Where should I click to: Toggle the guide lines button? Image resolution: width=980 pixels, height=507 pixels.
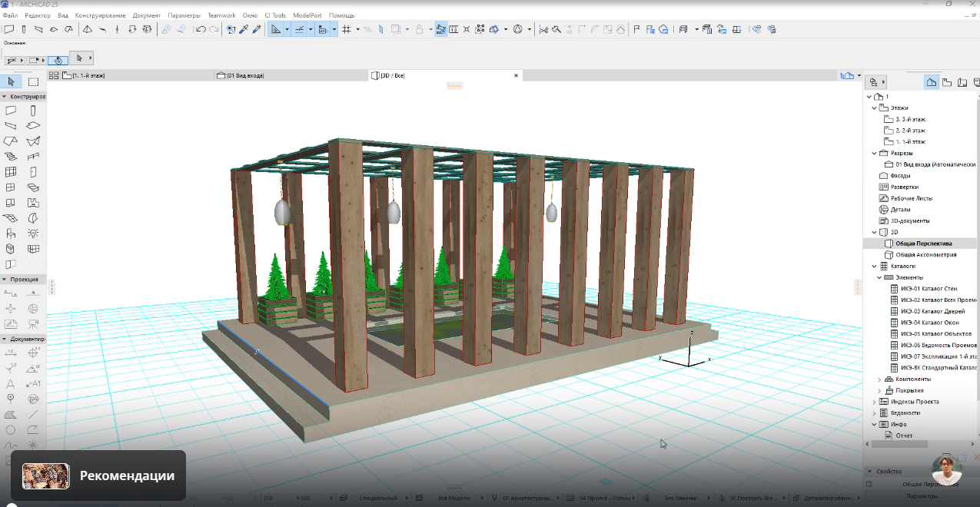point(275,29)
